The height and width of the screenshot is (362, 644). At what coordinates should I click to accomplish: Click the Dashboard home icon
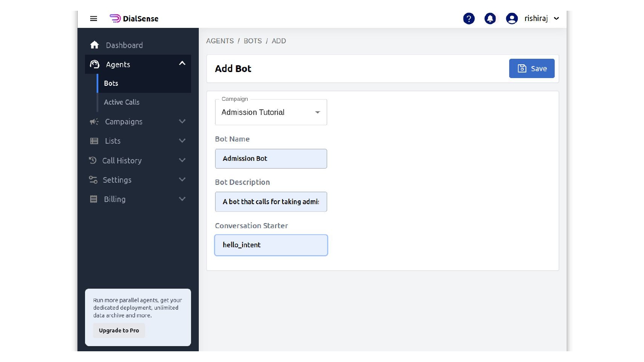tap(94, 45)
